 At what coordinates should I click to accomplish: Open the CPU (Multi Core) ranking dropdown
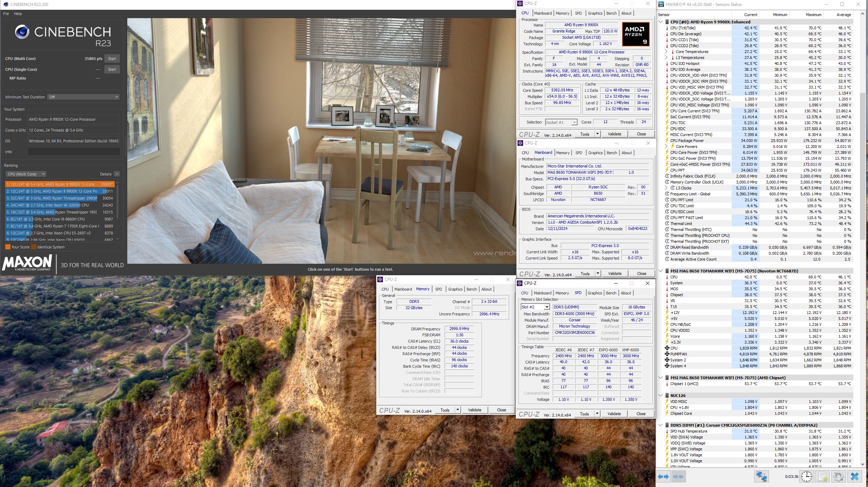click(x=25, y=174)
